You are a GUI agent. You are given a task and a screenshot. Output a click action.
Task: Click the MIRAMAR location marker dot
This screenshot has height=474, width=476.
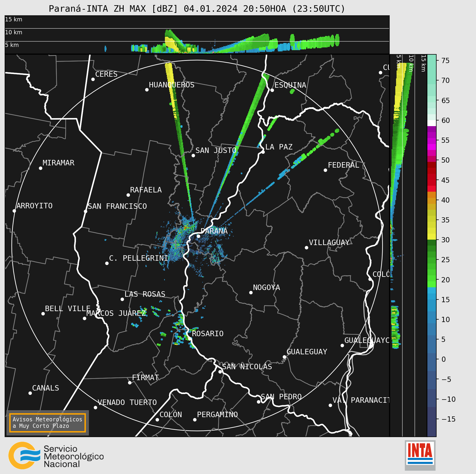41,168
